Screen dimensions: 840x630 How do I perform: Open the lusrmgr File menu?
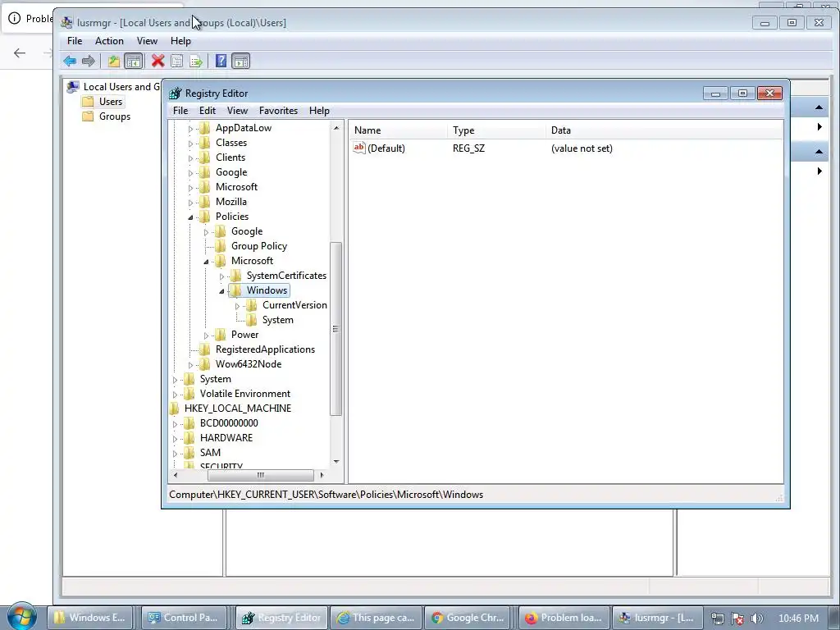click(x=75, y=41)
